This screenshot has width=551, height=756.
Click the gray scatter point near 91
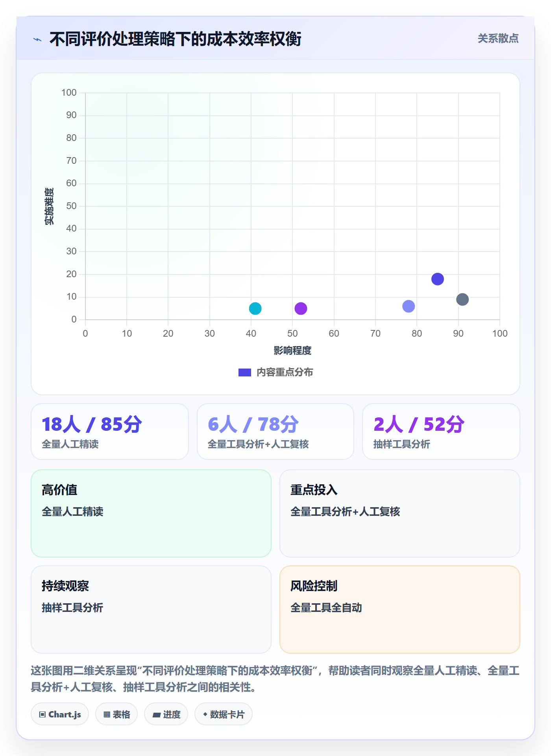[x=462, y=299]
